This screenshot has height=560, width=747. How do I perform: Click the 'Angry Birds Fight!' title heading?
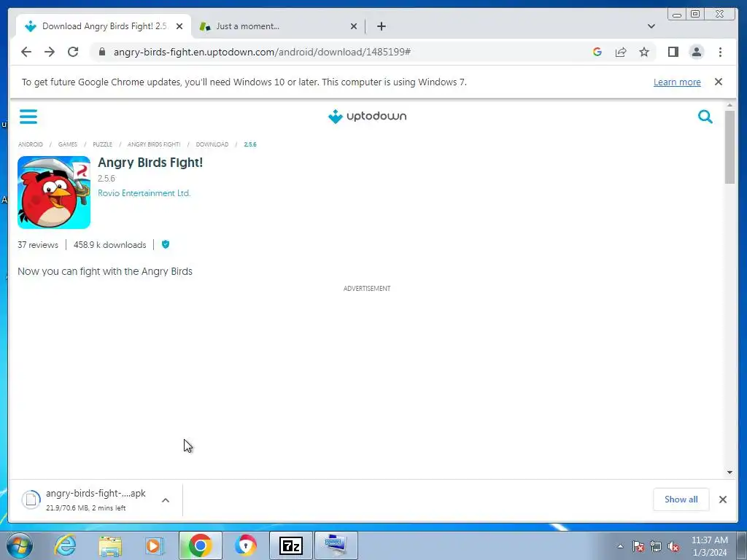pyautogui.click(x=150, y=163)
